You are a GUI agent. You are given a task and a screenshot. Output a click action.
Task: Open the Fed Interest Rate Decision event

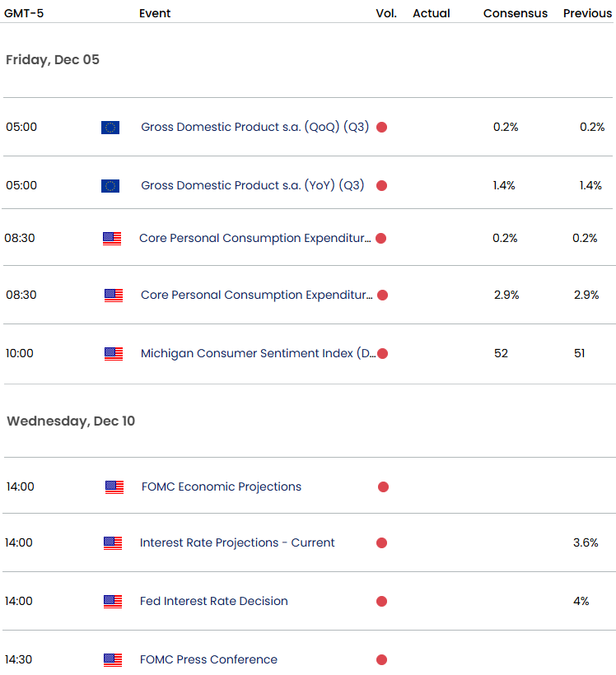(x=214, y=602)
